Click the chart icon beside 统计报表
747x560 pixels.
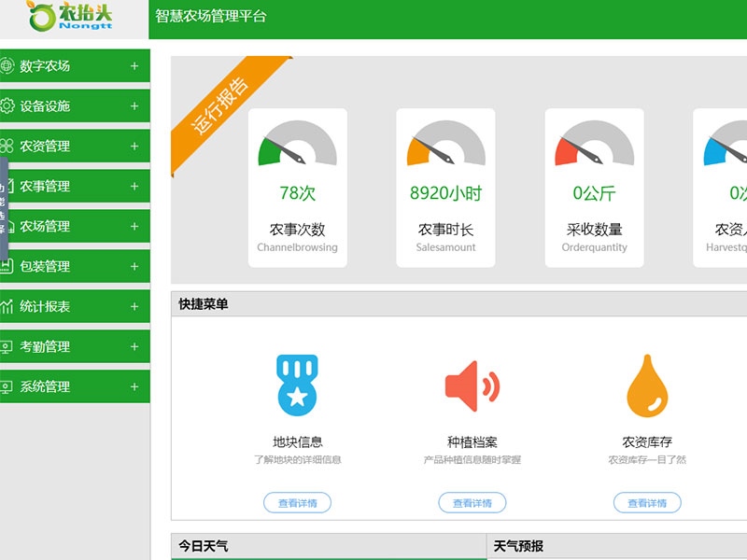pos(7,306)
